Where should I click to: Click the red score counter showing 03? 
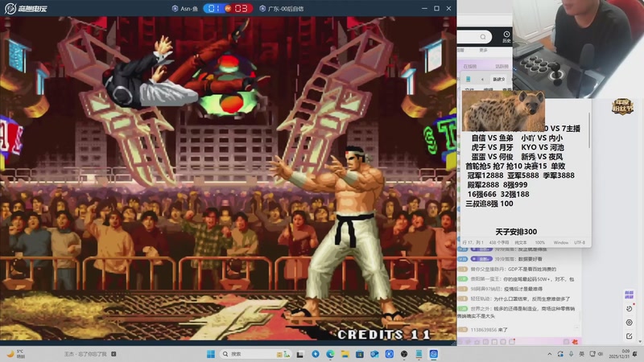click(241, 8)
